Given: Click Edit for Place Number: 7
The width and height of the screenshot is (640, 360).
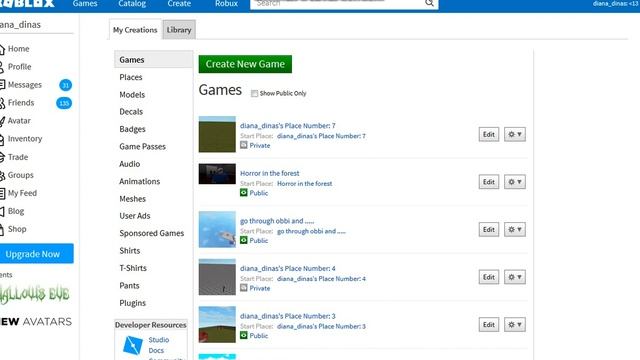Looking at the screenshot, I should (x=489, y=134).
